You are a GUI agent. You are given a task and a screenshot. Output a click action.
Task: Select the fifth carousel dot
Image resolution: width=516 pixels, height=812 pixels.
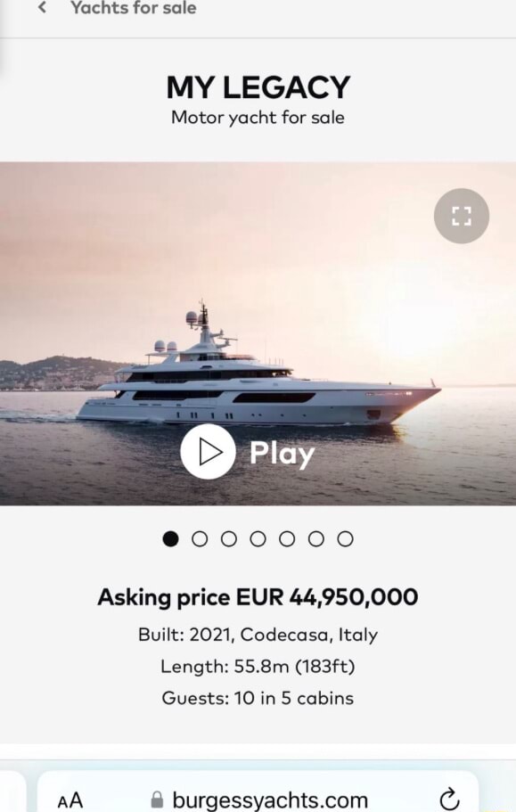287,538
